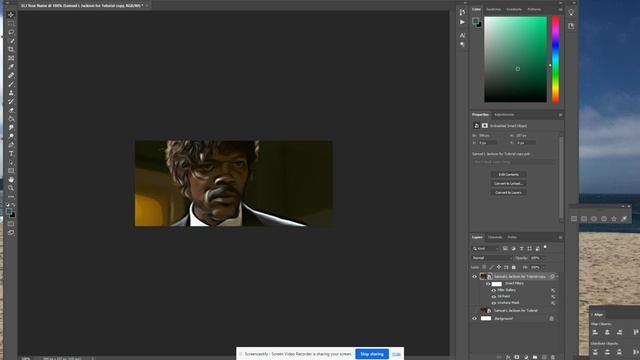This screenshot has width=640, height=360.
Task: Select the Eraser tool
Action: click(x=11, y=110)
